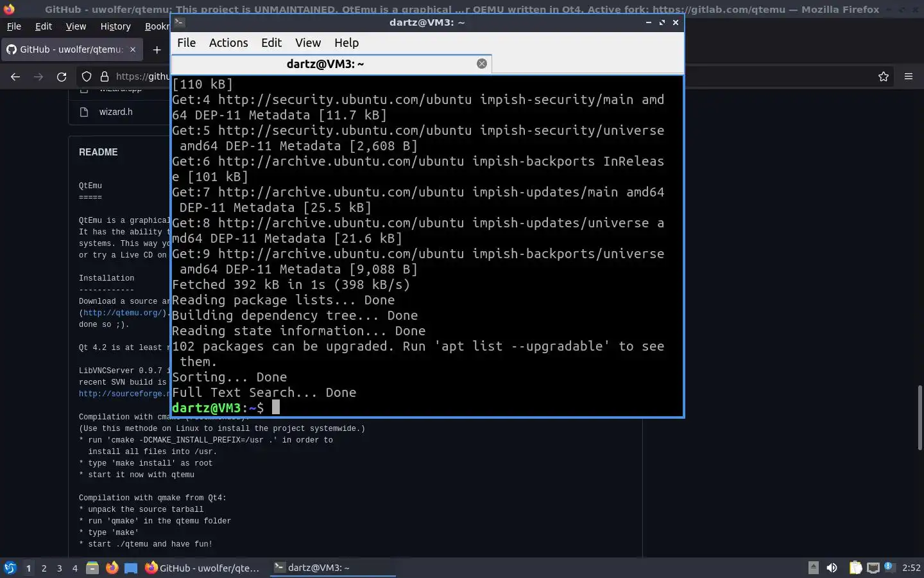Open the application launcher menu in taskbar
The height and width of the screenshot is (578, 924).
10,568
